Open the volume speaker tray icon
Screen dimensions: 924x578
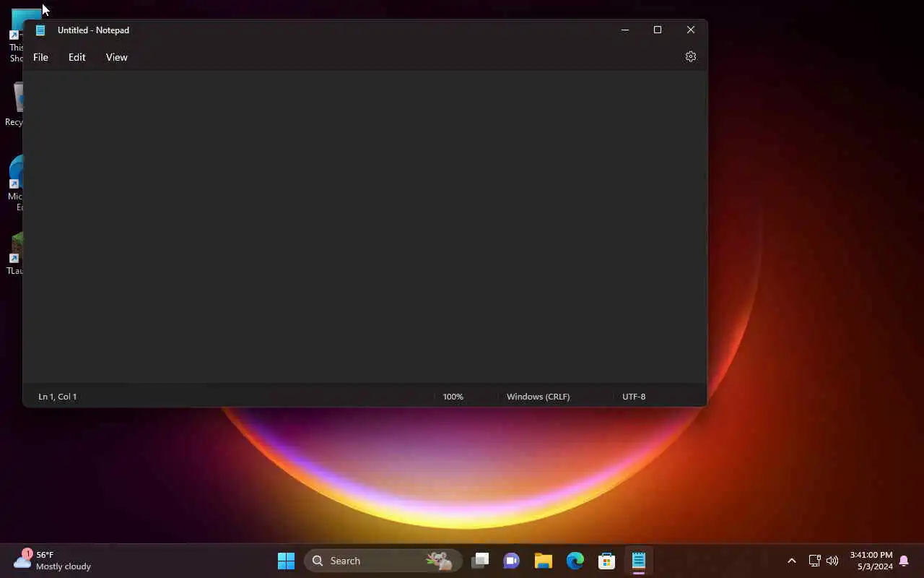[x=832, y=561]
